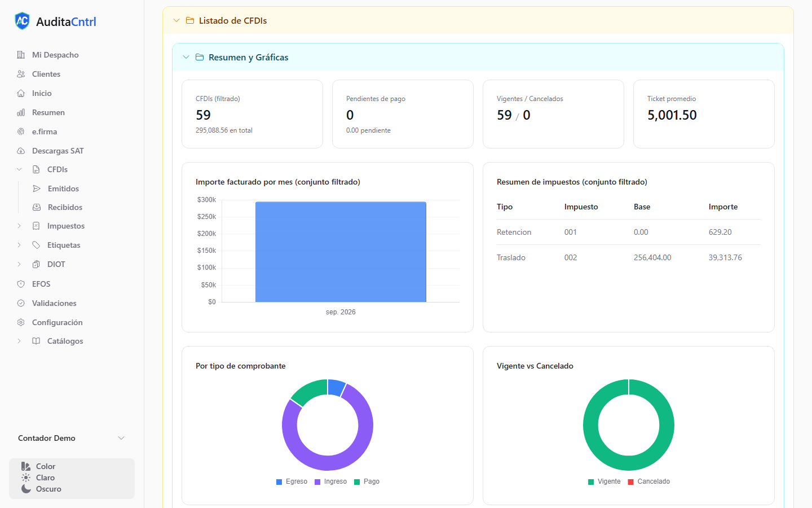Click the DIOT files icon

[36, 264]
